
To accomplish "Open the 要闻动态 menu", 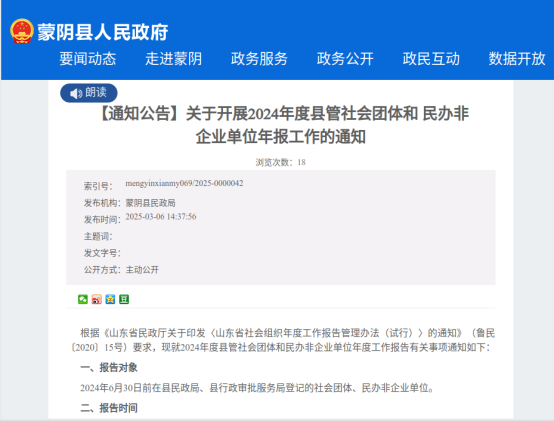I will 88,59.
